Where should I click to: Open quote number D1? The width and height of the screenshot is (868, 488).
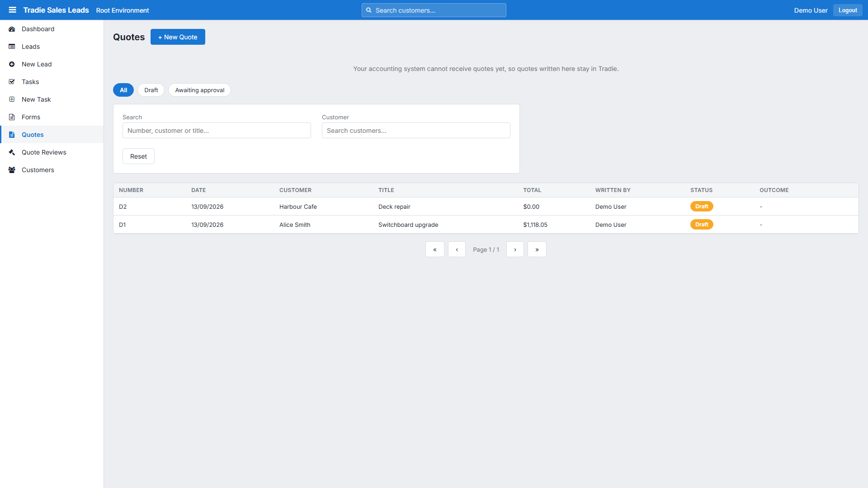(x=123, y=225)
